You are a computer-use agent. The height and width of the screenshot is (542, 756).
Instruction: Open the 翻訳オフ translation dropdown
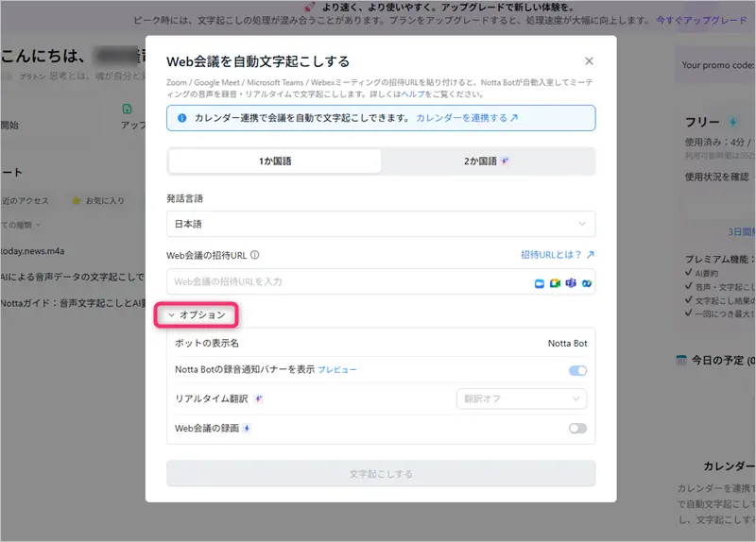(x=522, y=398)
